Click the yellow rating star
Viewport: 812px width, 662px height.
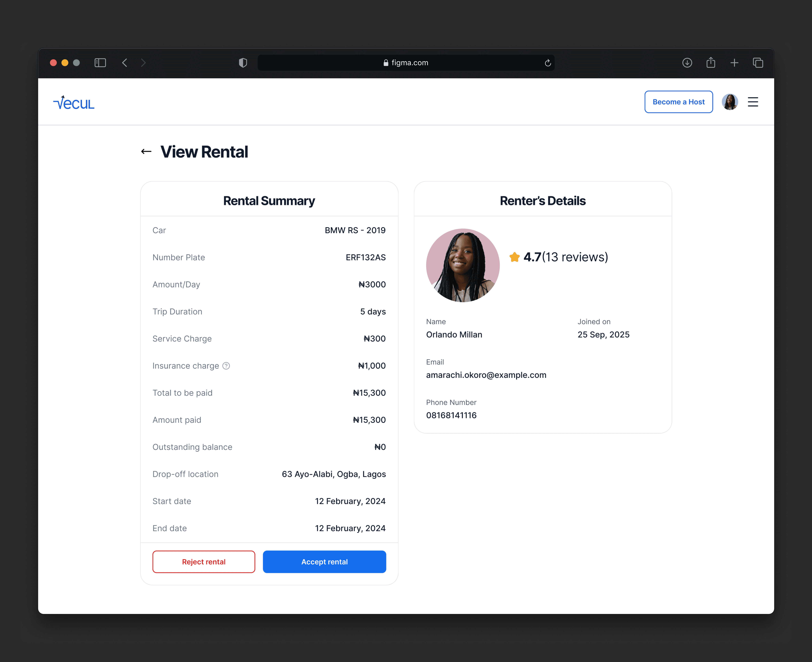click(x=514, y=257)
